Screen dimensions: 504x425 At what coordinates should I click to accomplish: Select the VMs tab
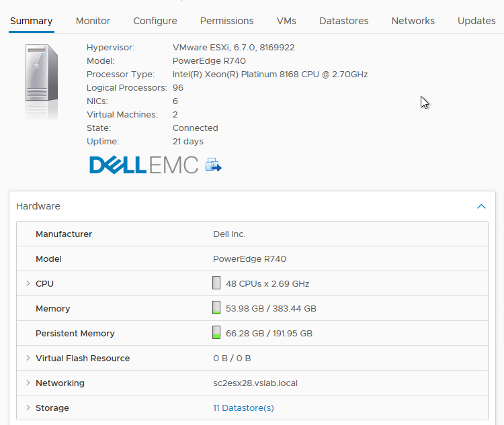pos(286,21)
